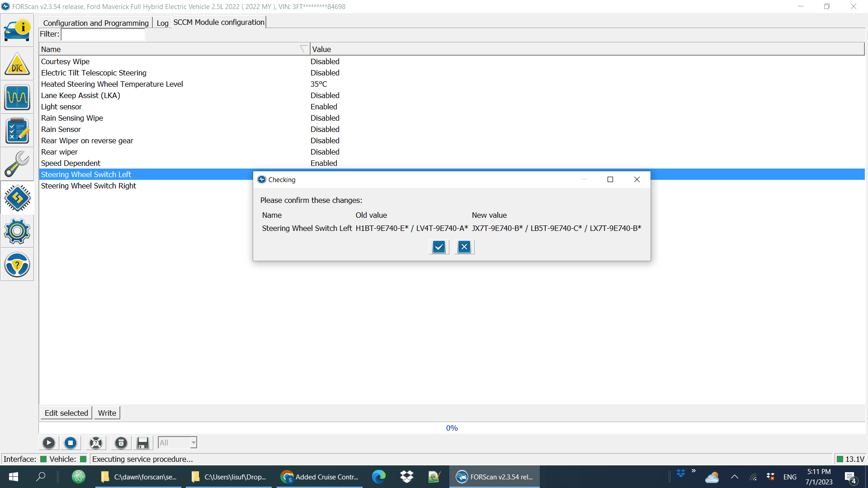This screenshot has width=868, height=488.
Task: Open the oscilloscope graph section
Action: pos(17,97)
